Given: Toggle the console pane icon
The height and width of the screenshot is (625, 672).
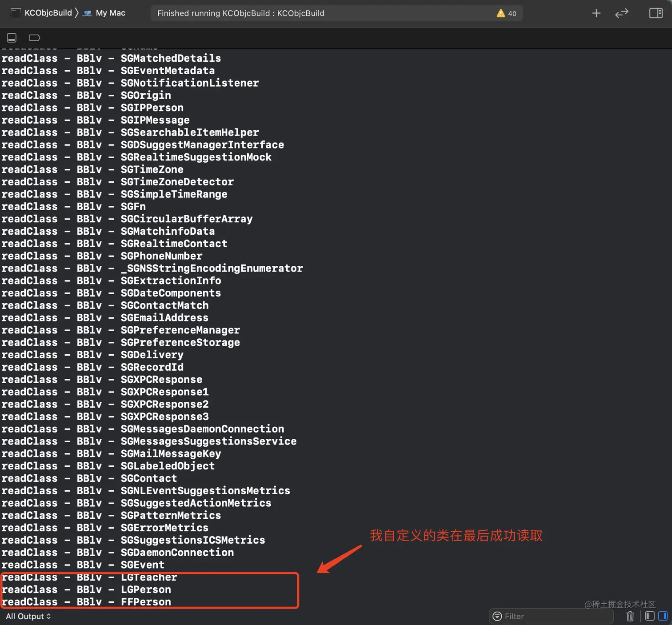Looking at the screenshot, I should (663, 616).
